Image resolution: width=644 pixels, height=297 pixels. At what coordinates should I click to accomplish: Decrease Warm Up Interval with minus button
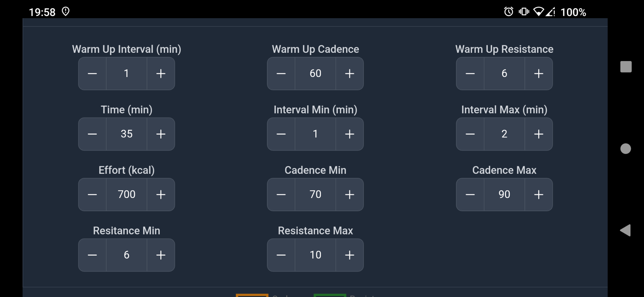tap(92, 74)
